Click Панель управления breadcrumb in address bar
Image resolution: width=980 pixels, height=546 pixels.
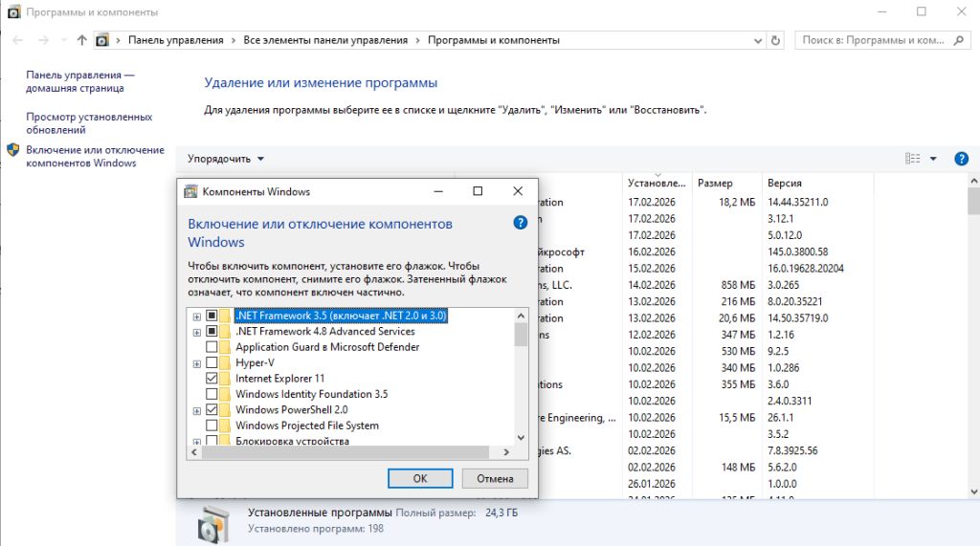[x=176, y=40]
